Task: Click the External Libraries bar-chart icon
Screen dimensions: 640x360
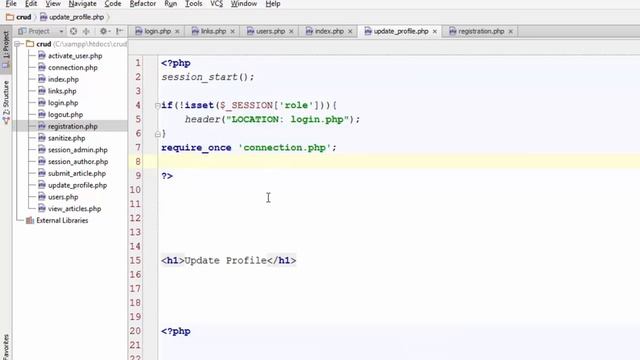Action: 30,220
